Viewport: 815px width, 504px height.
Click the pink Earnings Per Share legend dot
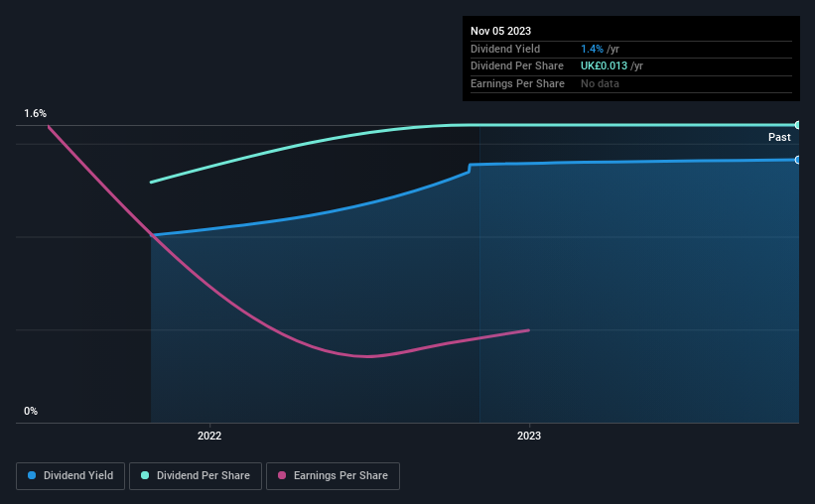282,475
